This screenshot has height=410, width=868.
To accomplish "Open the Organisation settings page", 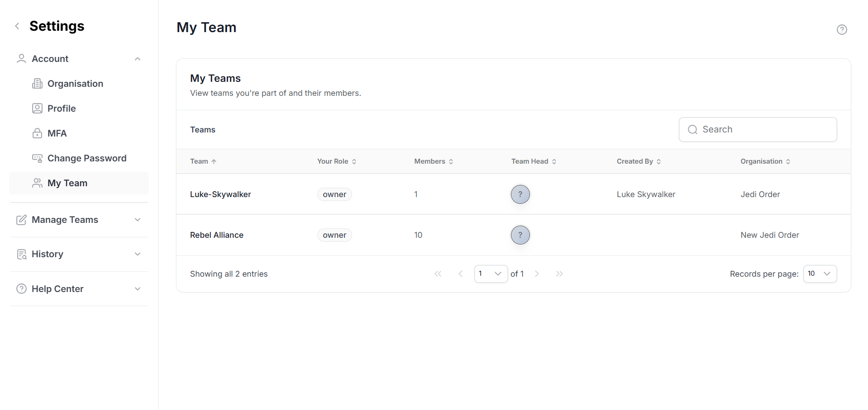I will tap(75, 84).
